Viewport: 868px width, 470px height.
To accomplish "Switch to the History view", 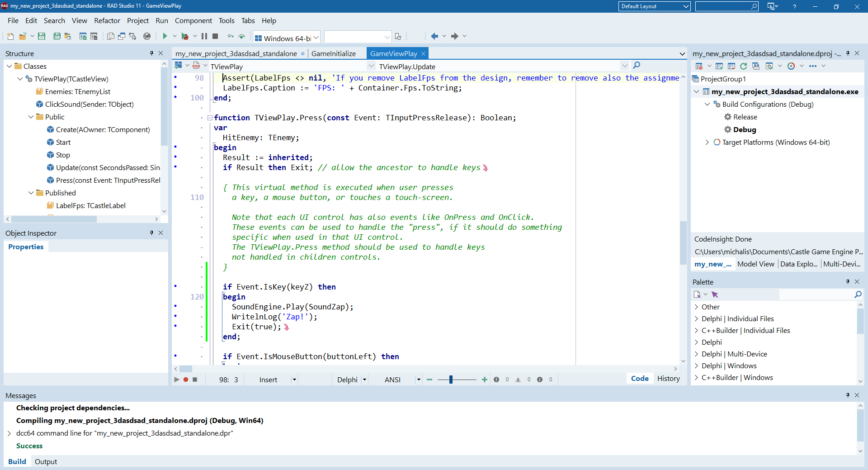I will tap(668, 379).
